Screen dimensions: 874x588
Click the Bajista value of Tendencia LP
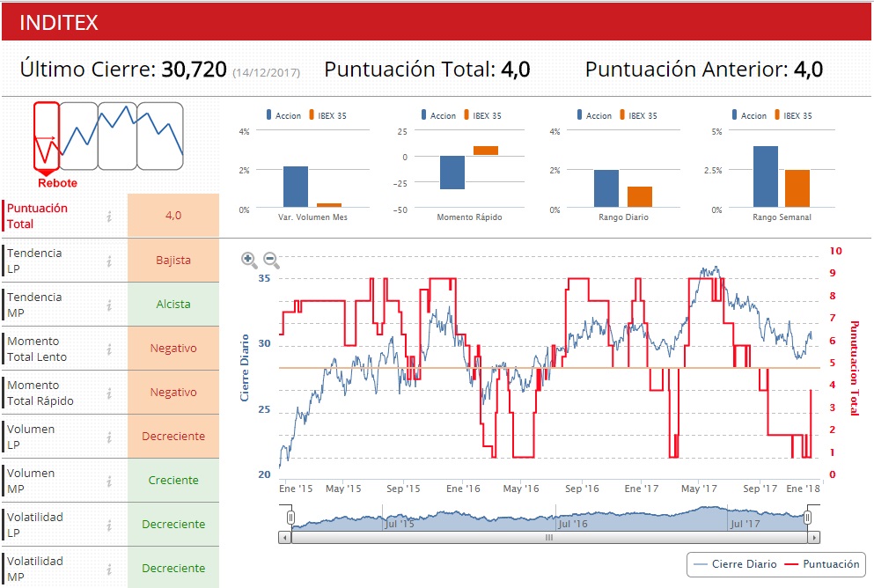point(173,261)
